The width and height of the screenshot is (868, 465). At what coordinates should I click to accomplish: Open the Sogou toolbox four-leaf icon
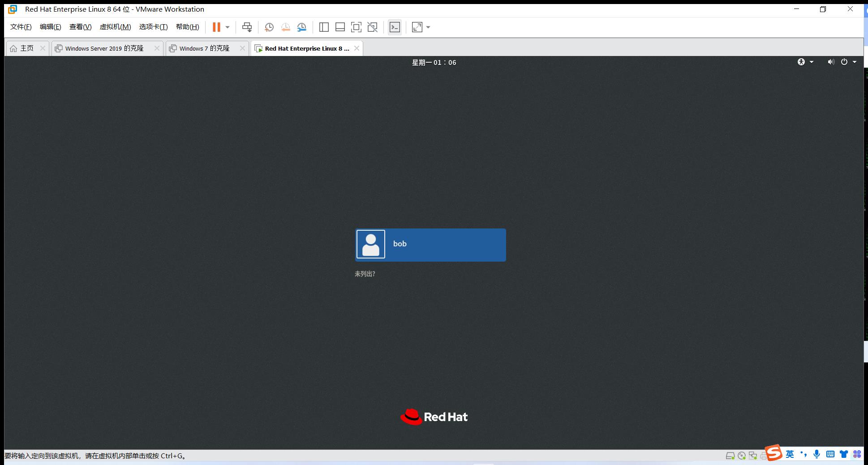857,454
